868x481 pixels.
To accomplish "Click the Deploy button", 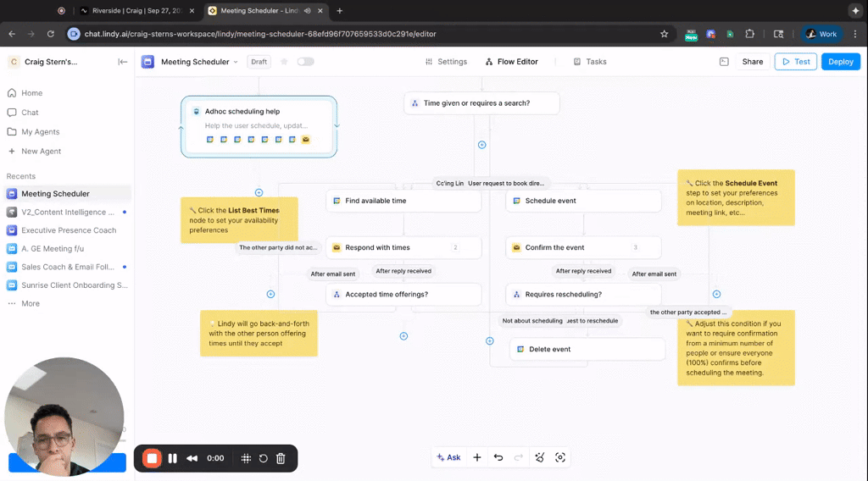I will (x=840, y=62).
